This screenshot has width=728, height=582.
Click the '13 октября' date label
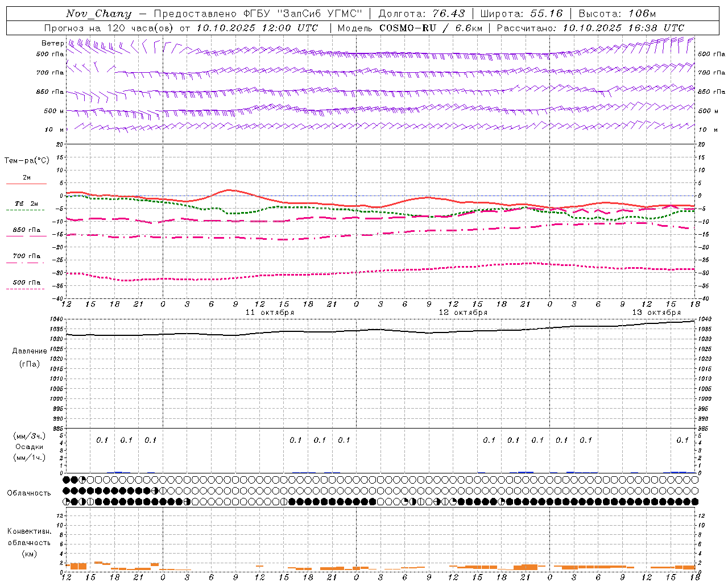pyautogui.click(x=656, y=313)
